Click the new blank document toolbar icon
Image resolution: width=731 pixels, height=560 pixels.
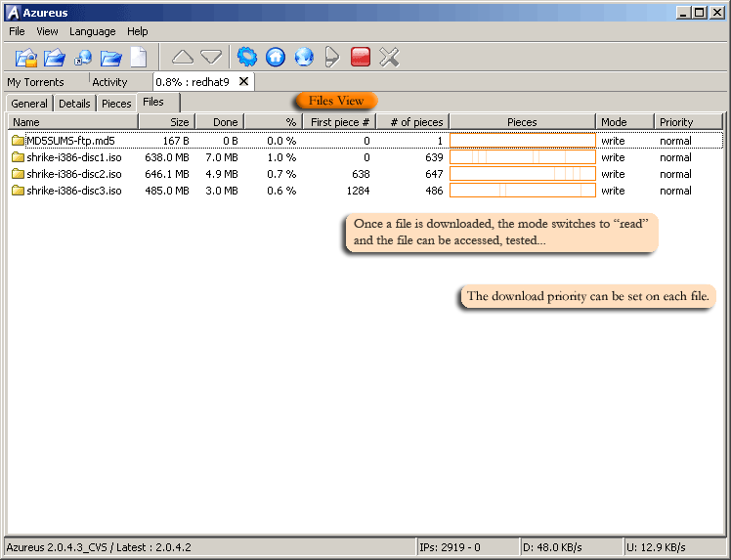point(139,58)
